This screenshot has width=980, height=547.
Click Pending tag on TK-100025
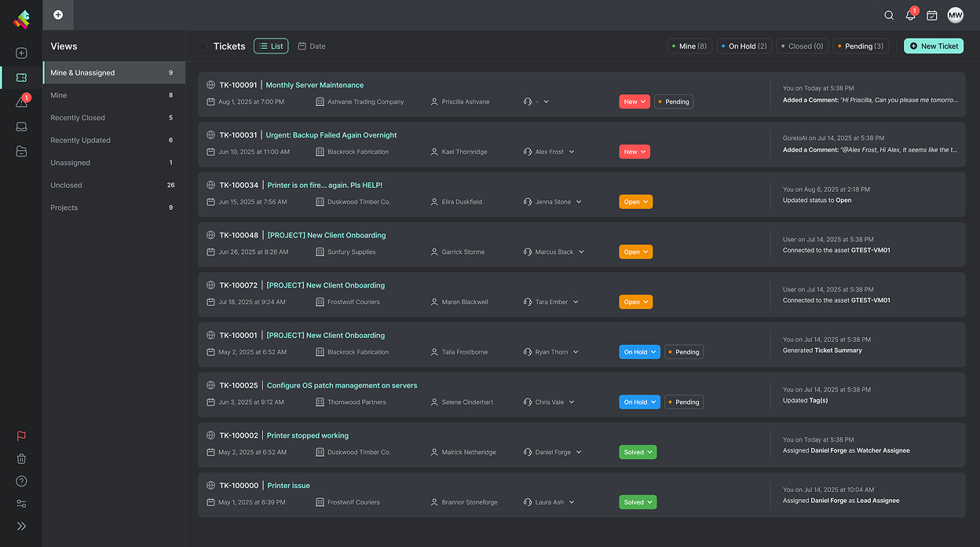coord(684,402)
